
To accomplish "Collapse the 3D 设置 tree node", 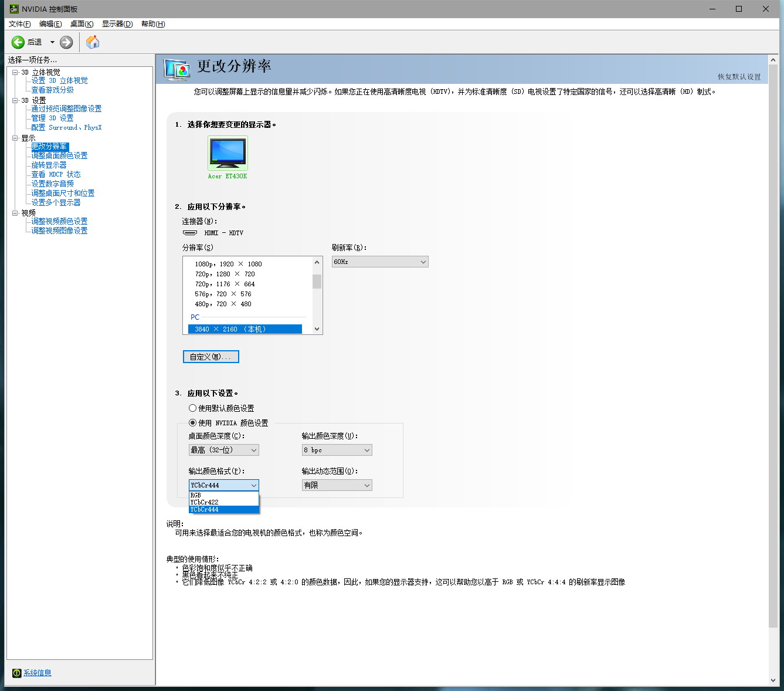I will 15,100.
